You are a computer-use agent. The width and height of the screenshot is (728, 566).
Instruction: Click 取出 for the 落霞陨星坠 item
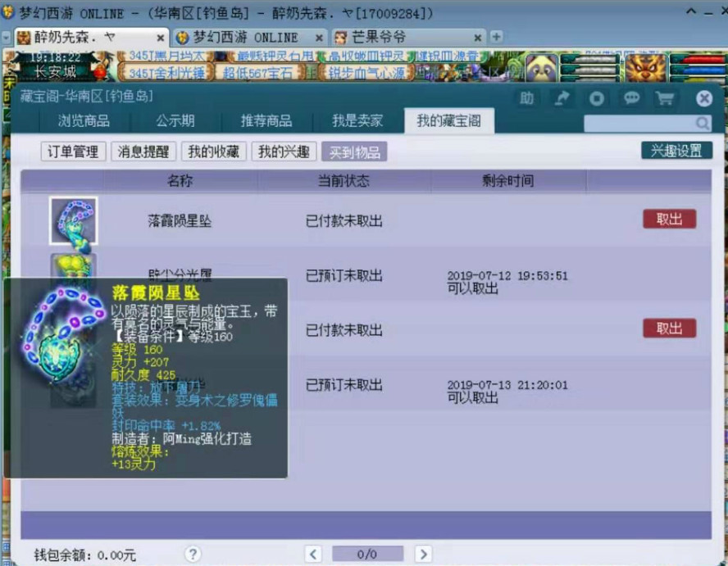pyautogui.click(x=669, y=218)
